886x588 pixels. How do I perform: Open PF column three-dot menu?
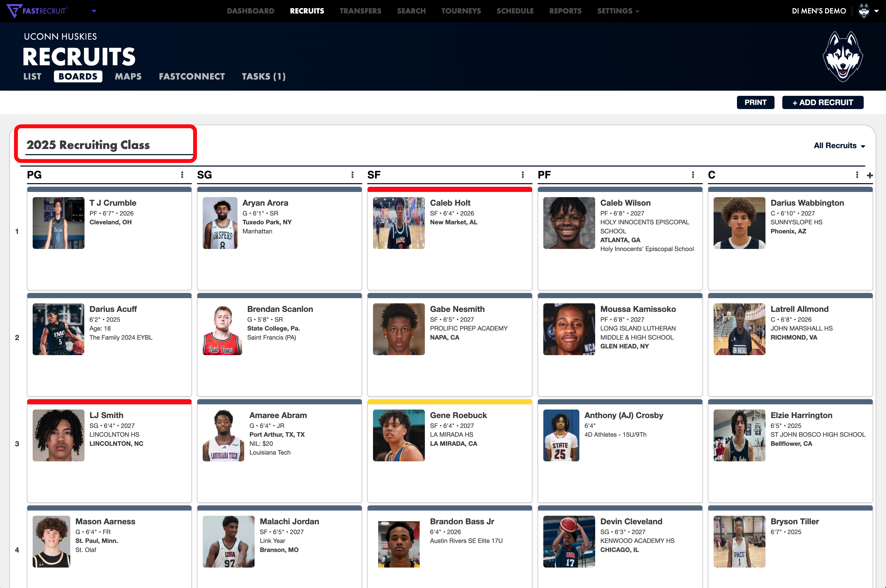[x=693, y=175]
